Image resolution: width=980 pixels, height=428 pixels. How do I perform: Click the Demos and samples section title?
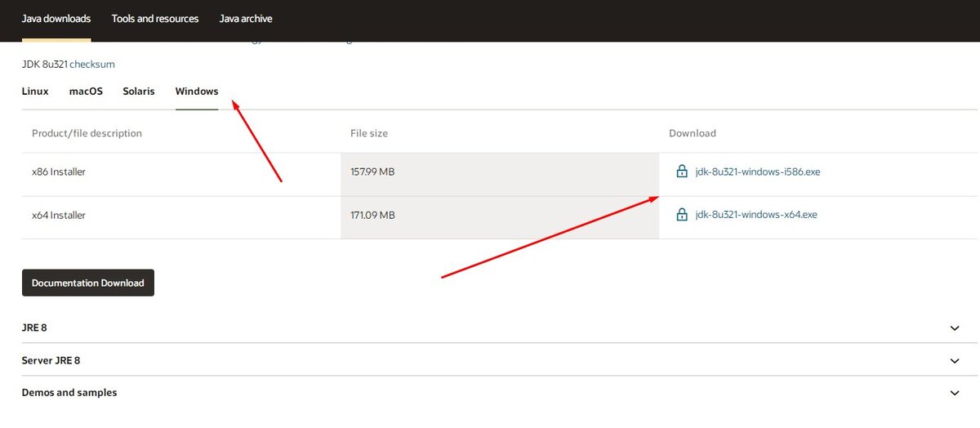[69, 393]
